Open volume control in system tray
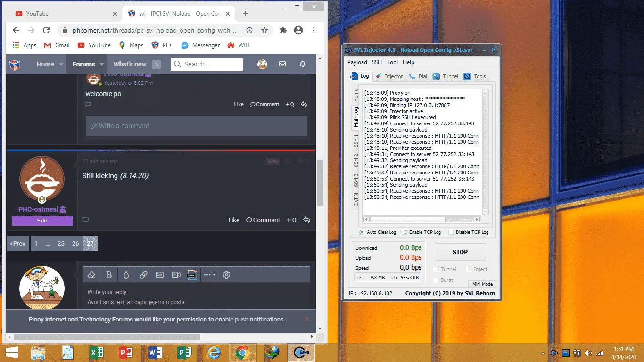The width and height of the screenshot is (644, 362). (588, 353)
